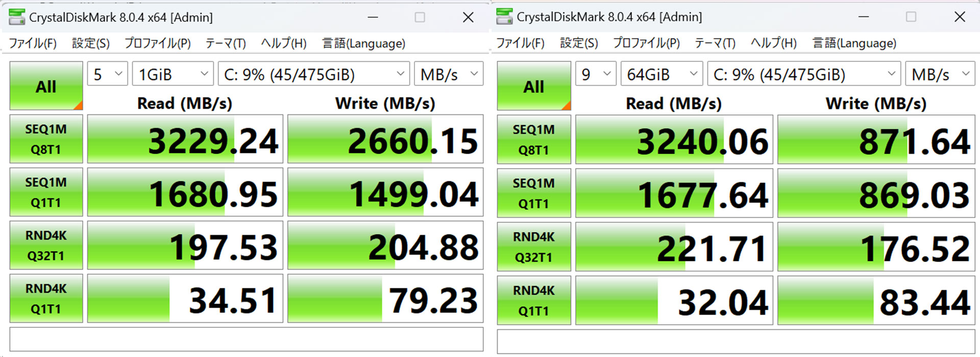The image size is (980, 357).
Task: Expand drive dropdown in right window
Action: click(x=804, y=75)
